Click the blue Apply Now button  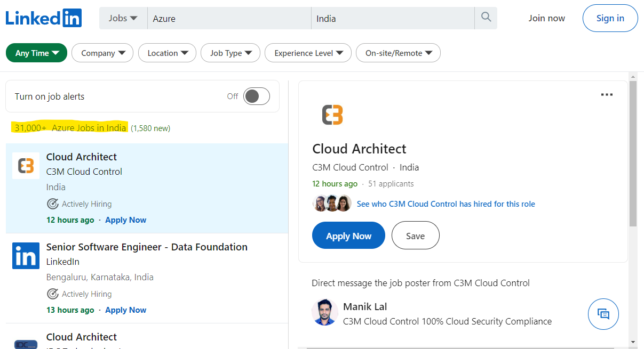coord(348,236)
